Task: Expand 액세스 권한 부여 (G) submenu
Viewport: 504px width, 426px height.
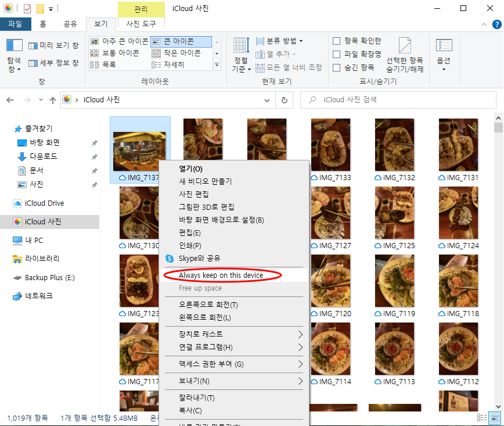Action: [234, 364]
